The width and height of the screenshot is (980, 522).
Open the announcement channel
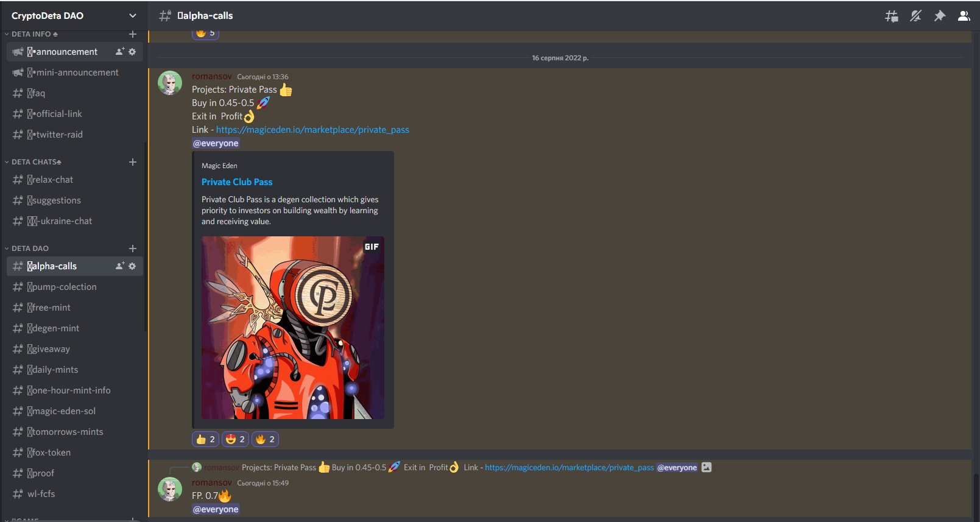pyautogui.click(x=74, y=52)
